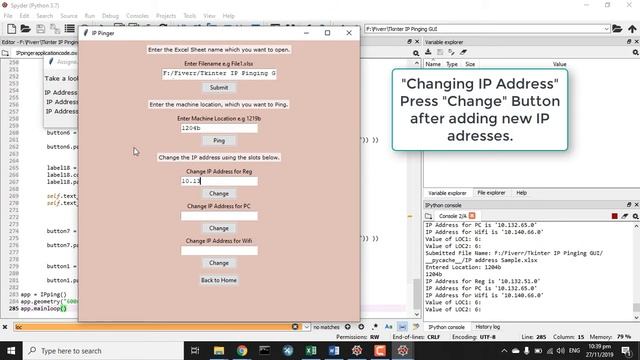
Task: Open the Run menu
Action: click(x=90, y=16)
